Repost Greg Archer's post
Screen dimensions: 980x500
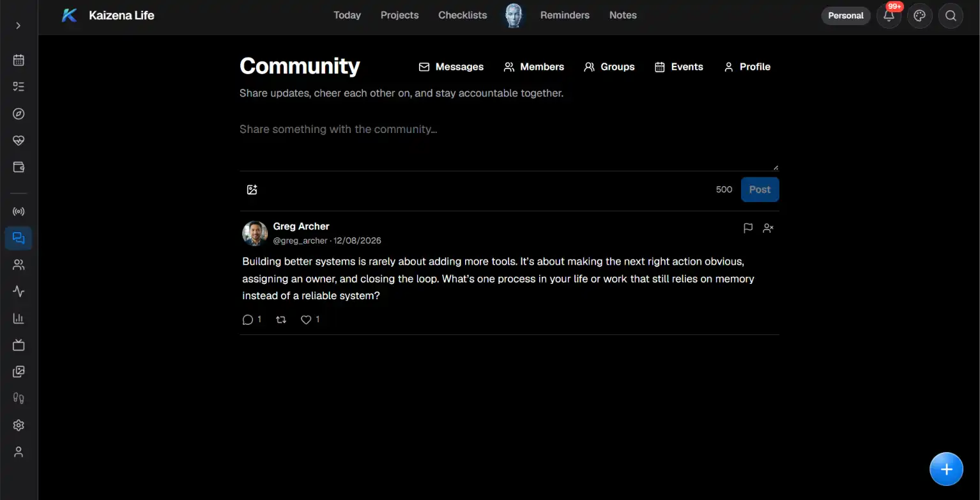point(281,320)
